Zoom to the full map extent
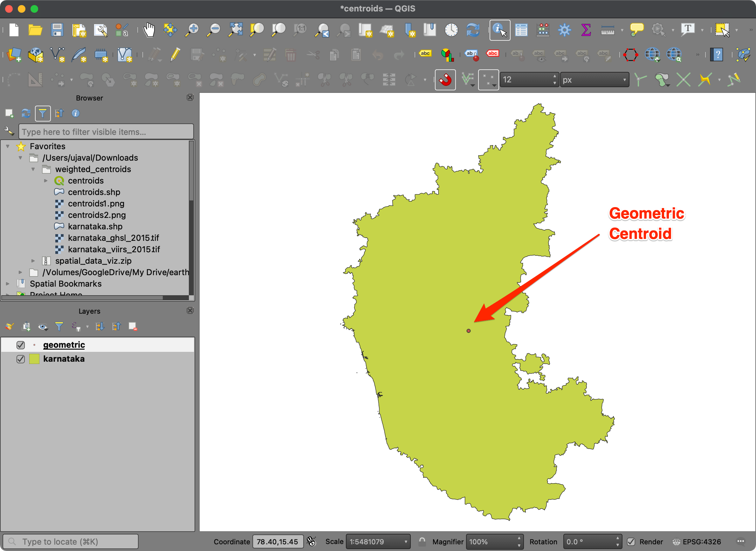Image resolution: width=756 pixels, height=551 pixels. (x=235, y=30)
